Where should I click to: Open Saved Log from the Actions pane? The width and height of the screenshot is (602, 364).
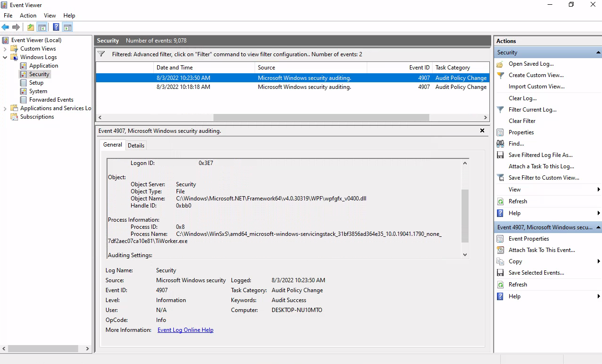click(x=531, y=64)
